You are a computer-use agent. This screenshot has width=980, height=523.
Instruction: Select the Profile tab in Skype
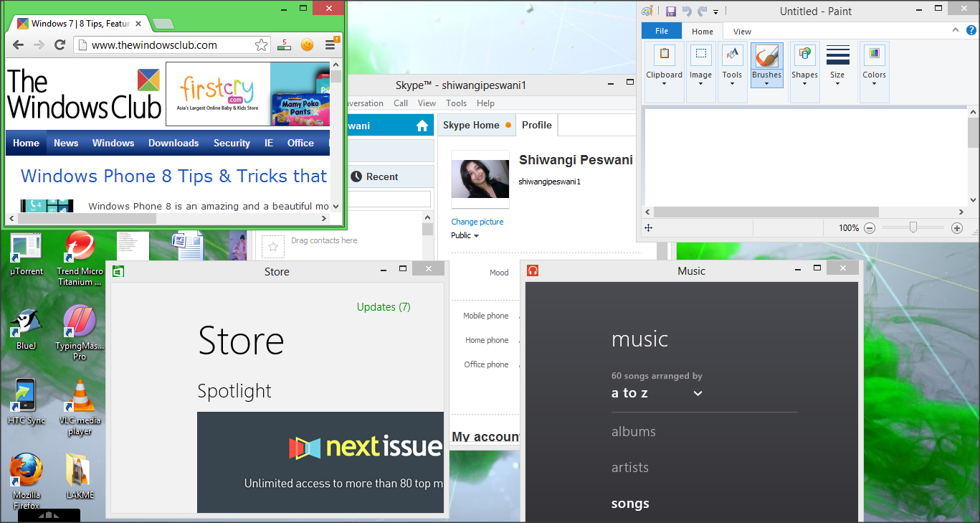(x=536, y=125)
